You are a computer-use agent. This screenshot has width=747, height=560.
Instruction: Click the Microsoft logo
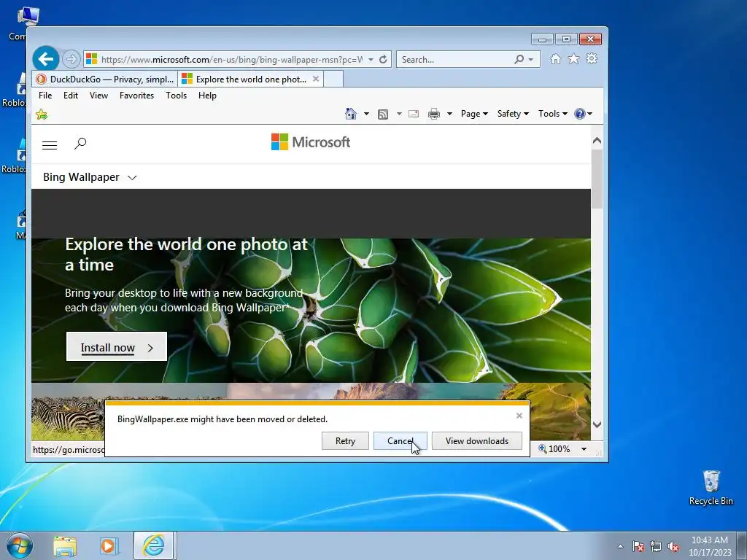tap(311, 142)
